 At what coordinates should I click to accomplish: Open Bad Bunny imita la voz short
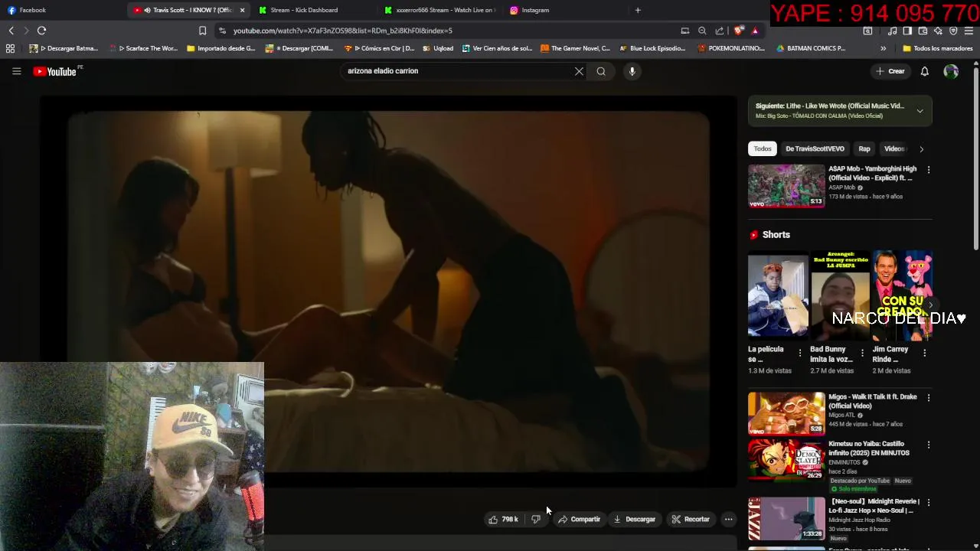(840, 295)
